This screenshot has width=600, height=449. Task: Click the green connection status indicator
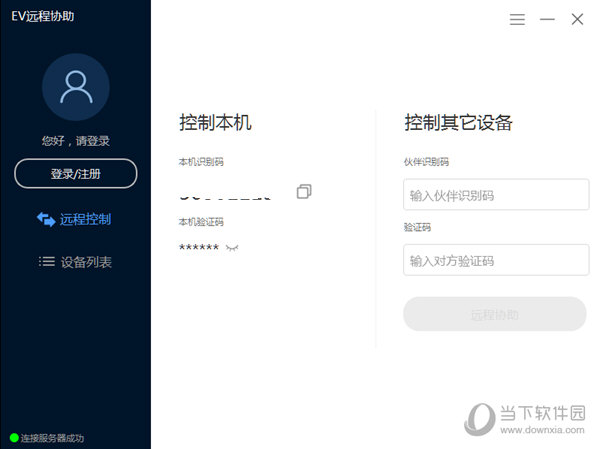tap(14, 438)
